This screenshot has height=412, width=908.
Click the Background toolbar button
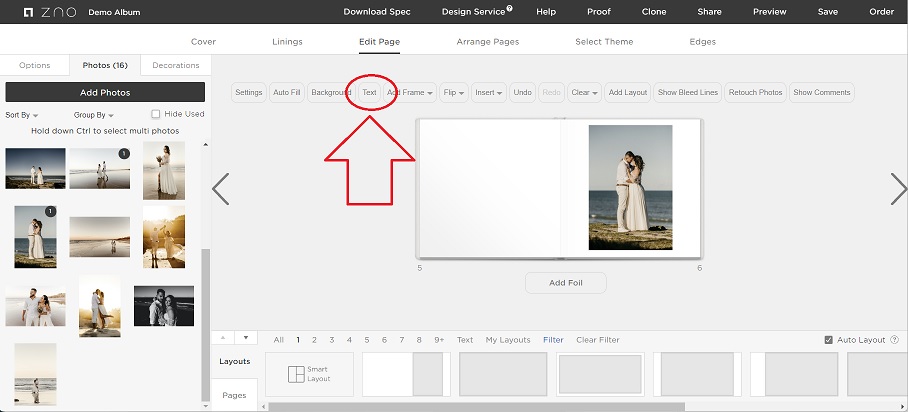pos(331,93)
